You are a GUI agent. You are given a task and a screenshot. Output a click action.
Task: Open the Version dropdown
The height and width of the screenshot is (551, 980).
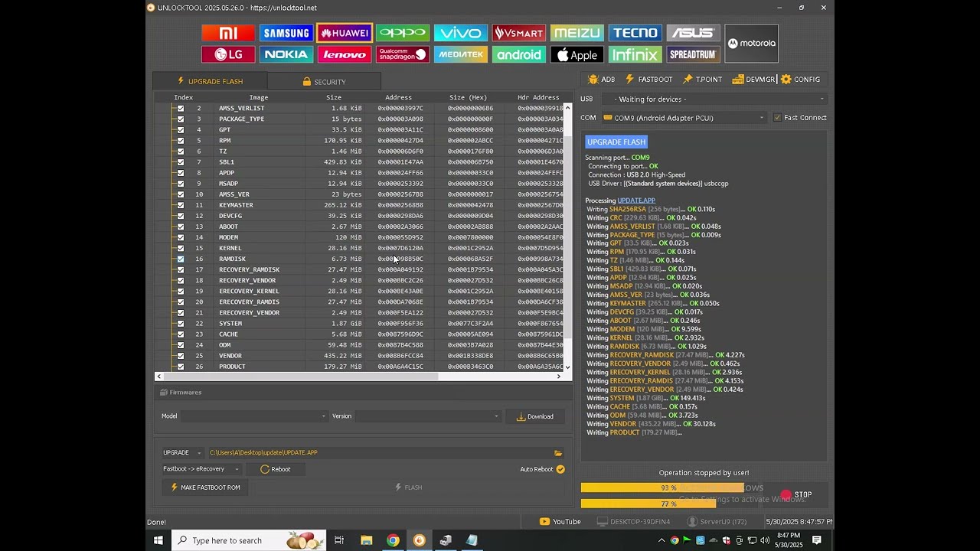pyautogui.click(x=427, y=416)
